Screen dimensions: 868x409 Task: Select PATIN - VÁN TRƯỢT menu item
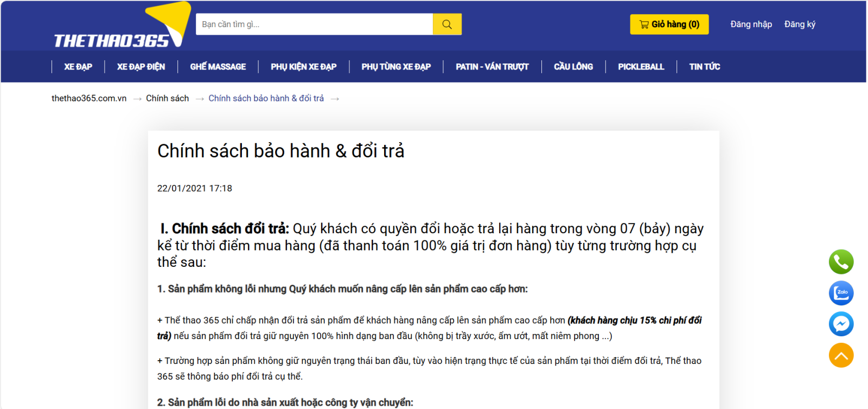pyautogui.click(x=492, y=67)
